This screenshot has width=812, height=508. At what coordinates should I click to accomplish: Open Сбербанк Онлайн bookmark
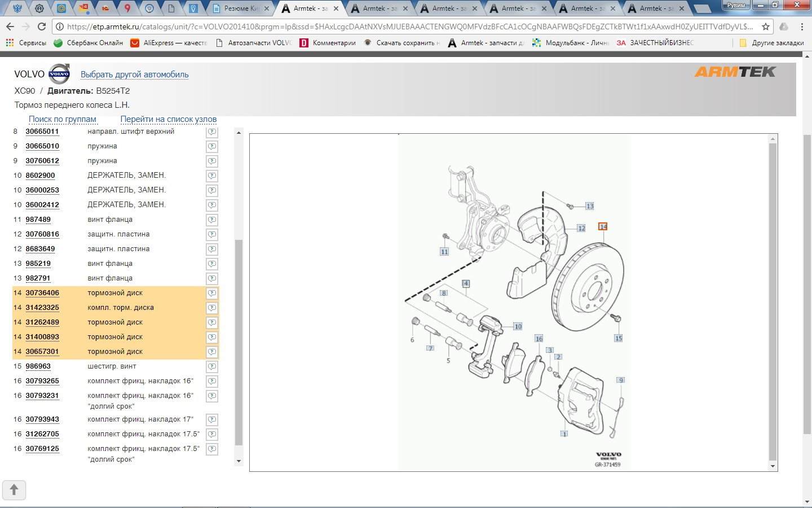(x=89, y=43)
